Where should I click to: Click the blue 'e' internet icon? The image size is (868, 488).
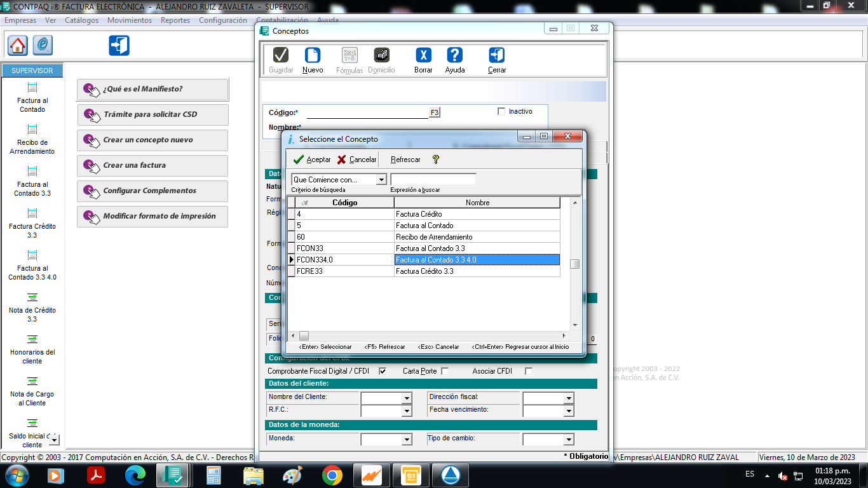point(43,45)
